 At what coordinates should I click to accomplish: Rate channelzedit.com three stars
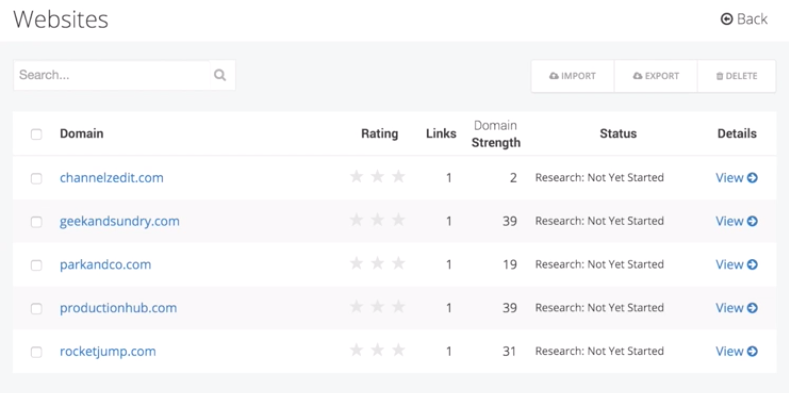[x=399, y=177]
